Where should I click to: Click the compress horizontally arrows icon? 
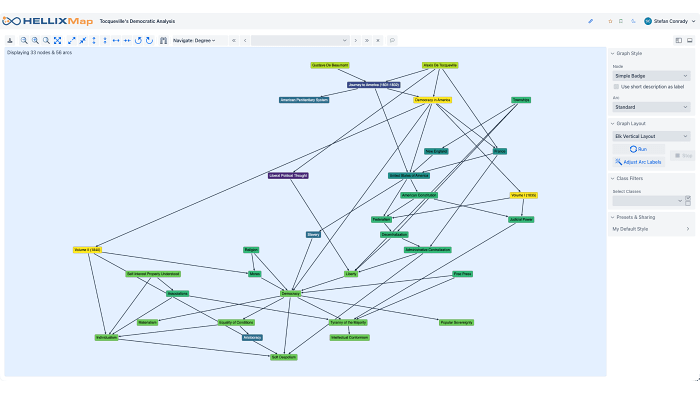127,41
